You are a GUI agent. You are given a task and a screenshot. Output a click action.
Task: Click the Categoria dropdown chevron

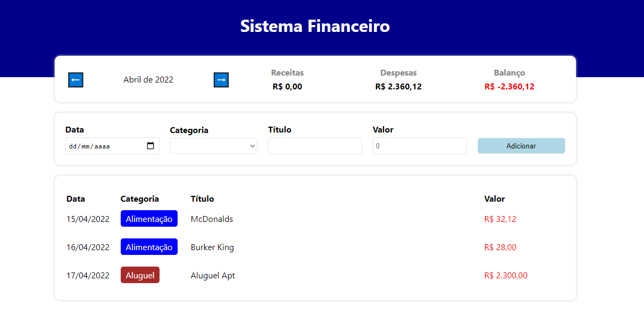[252, 145]
